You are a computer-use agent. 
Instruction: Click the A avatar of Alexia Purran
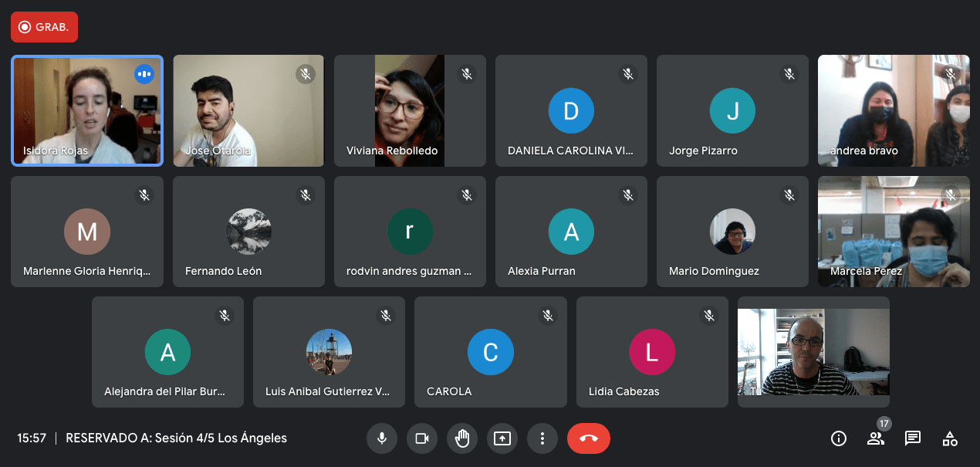tap(571, 232)
